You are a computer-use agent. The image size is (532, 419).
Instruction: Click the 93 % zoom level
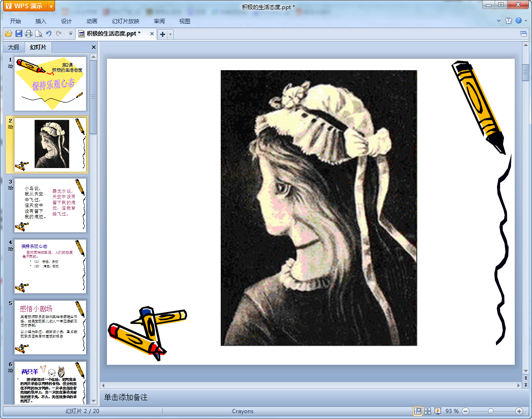tap(451, 411)
